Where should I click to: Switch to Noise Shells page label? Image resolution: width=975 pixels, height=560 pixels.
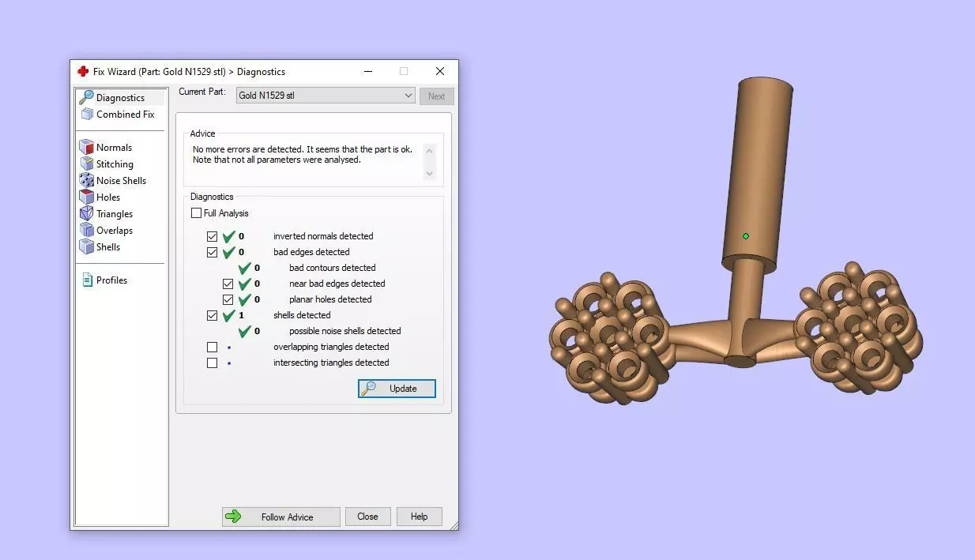tap(121, 181)
